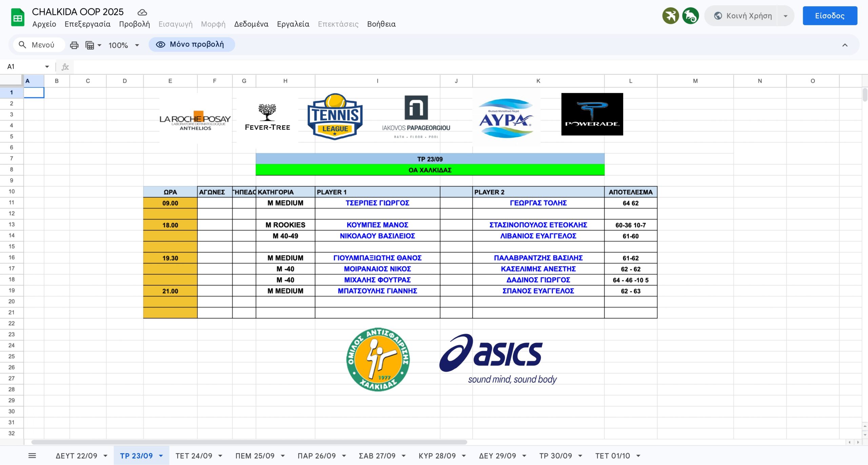Select the ΑΠΟΤΕΛΕΣΜΑ header cell
This screenshot has height=465, width=868.
tap(631, 192)
